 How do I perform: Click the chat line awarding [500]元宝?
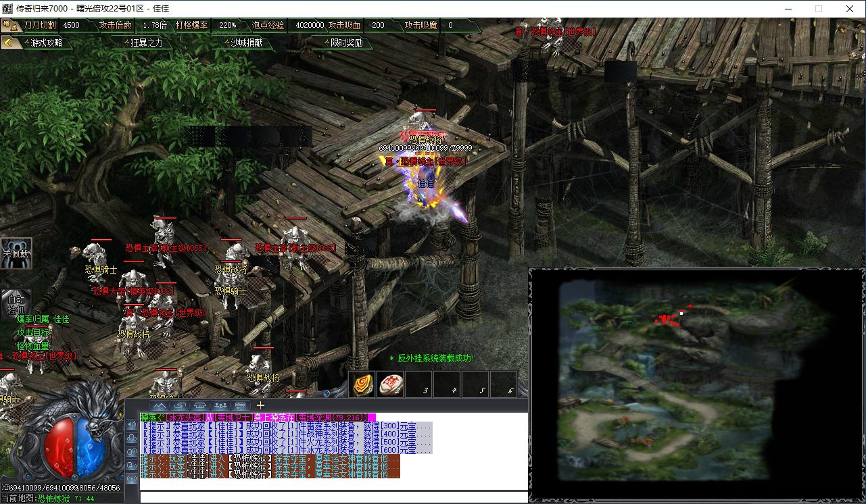pyautogui.click(x=287, y=442)
